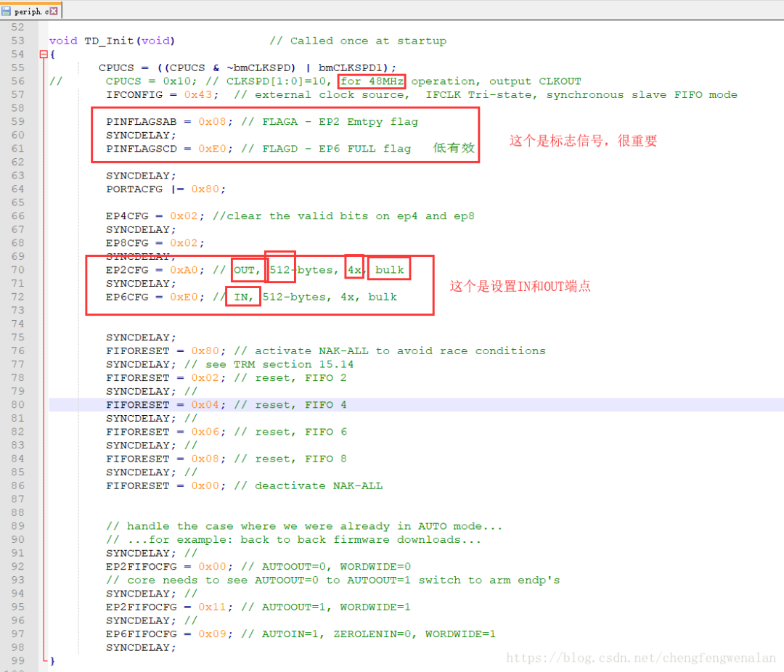784x672 pixels.
Task: Open the CSDN blog watermark link
Action: (x=641, y=657)
